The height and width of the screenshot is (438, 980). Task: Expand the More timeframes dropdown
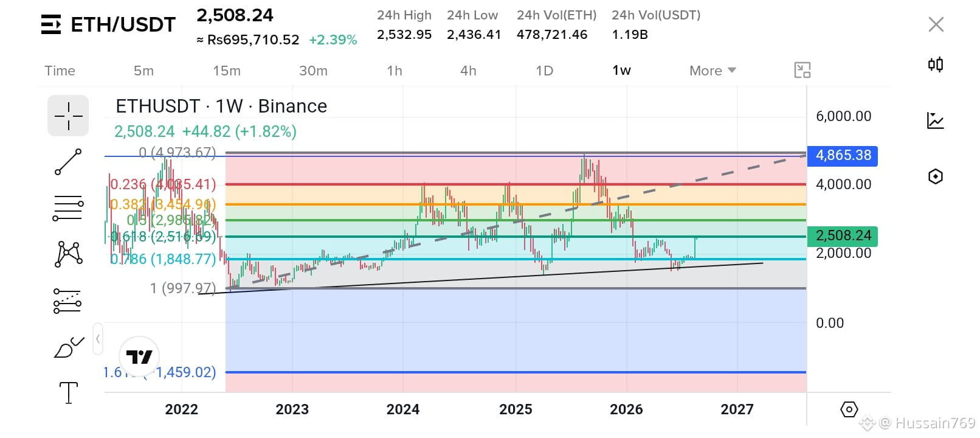pyautogui.click(x=713, y=71)
